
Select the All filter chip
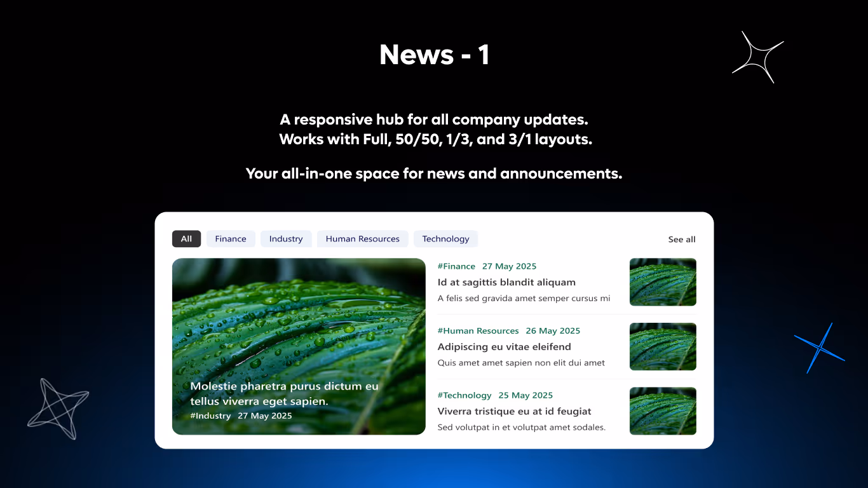coord(186,238)
